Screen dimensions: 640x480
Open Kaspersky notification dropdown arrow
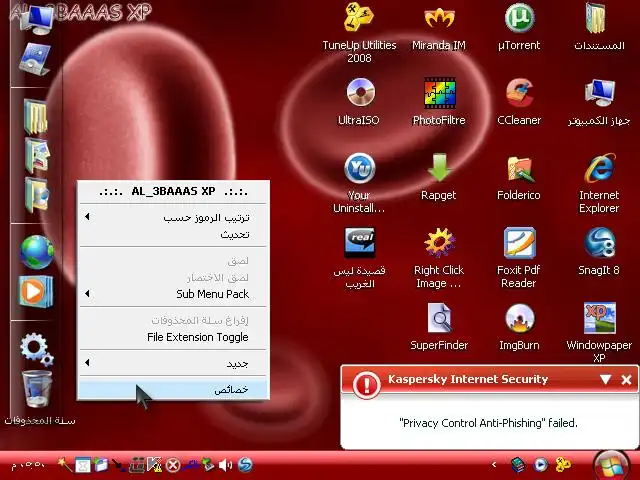(606, 380)
